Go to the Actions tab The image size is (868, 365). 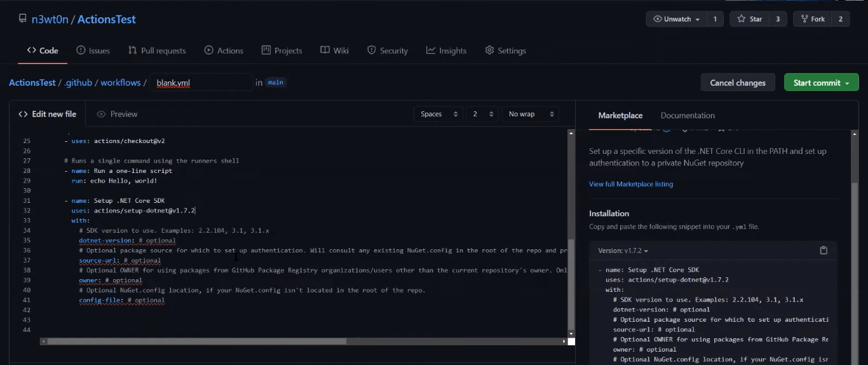click(224, 50)
